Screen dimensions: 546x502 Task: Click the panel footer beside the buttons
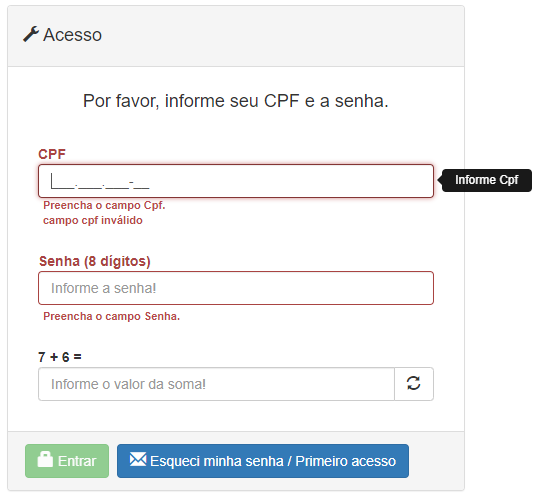point(437,461)
